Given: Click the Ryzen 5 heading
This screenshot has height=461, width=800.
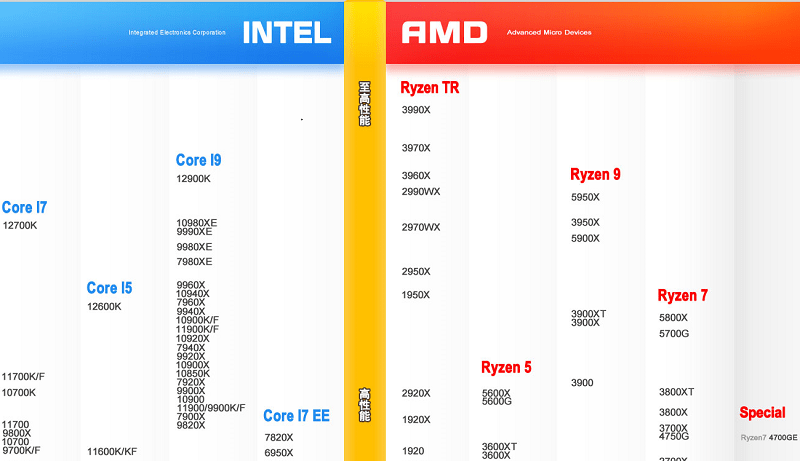Looking at the screenshot, I should [x=506, y=368].
